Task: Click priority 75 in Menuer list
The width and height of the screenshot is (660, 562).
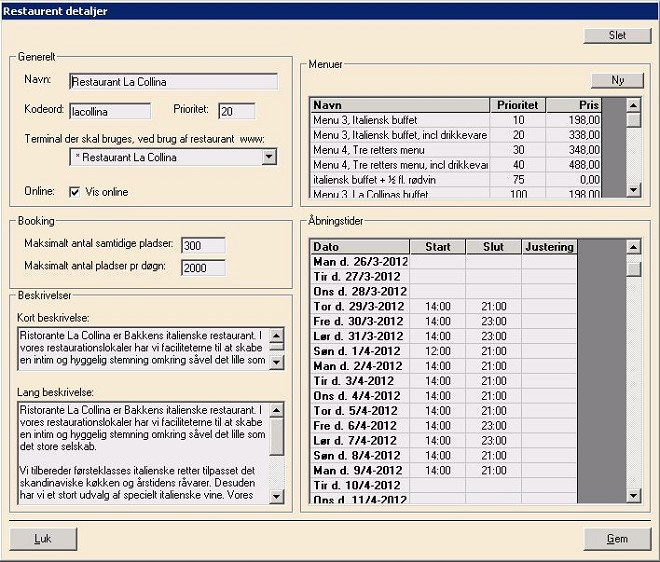Action: point(519,180)
